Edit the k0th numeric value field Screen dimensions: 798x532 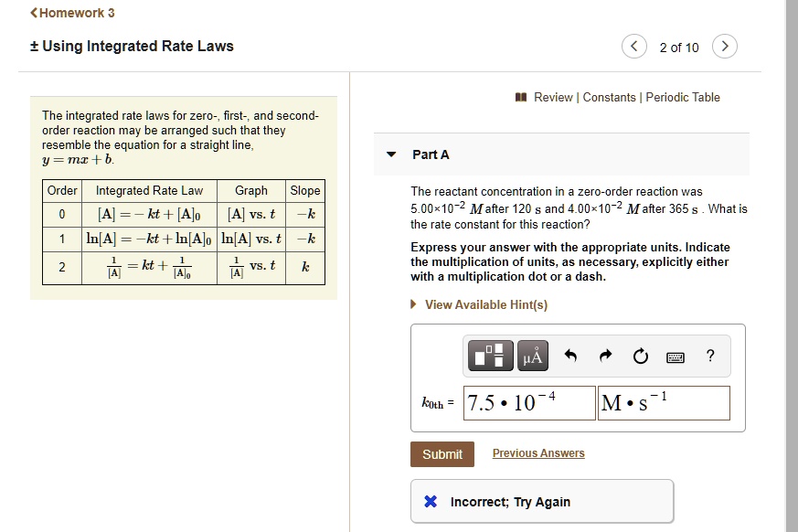tap(528, 402)
